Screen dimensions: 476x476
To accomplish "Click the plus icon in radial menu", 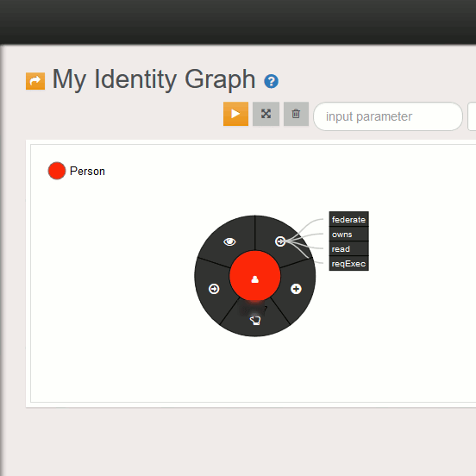I will point(296,289).
